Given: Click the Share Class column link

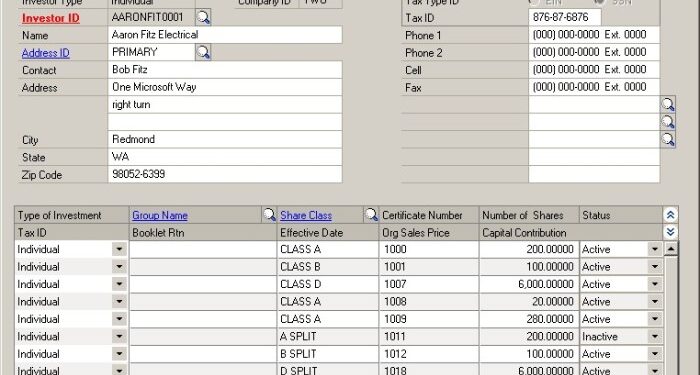Looking at the screenshot, I should tap(306, 216).
